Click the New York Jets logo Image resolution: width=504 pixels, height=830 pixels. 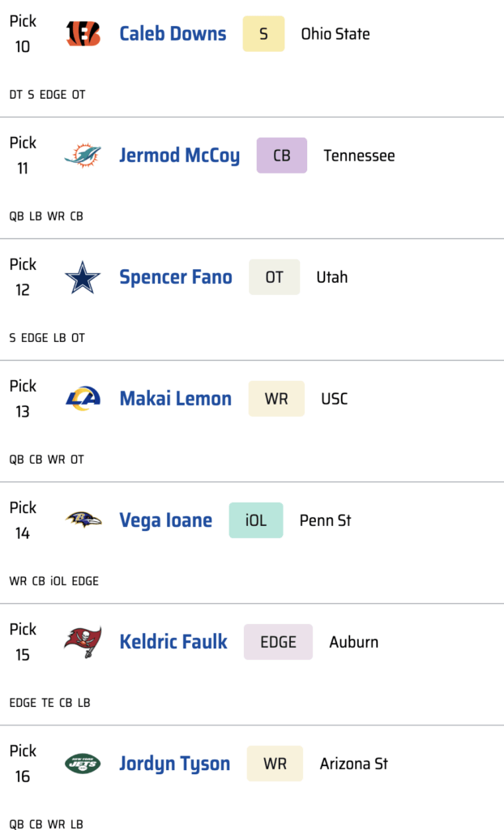coord(83,764)
